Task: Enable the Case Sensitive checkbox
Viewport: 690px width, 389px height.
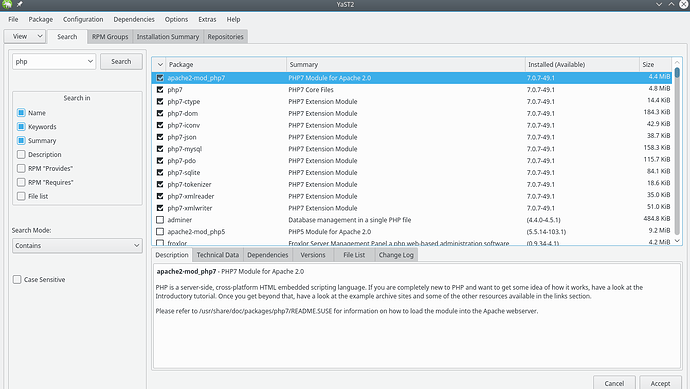Action: [17, 279]
